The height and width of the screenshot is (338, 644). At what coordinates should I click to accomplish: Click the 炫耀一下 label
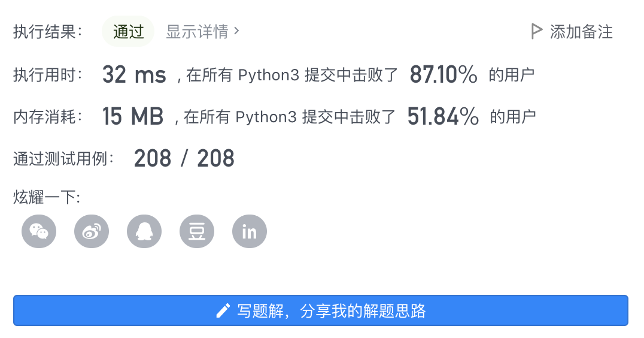point(47,197)
